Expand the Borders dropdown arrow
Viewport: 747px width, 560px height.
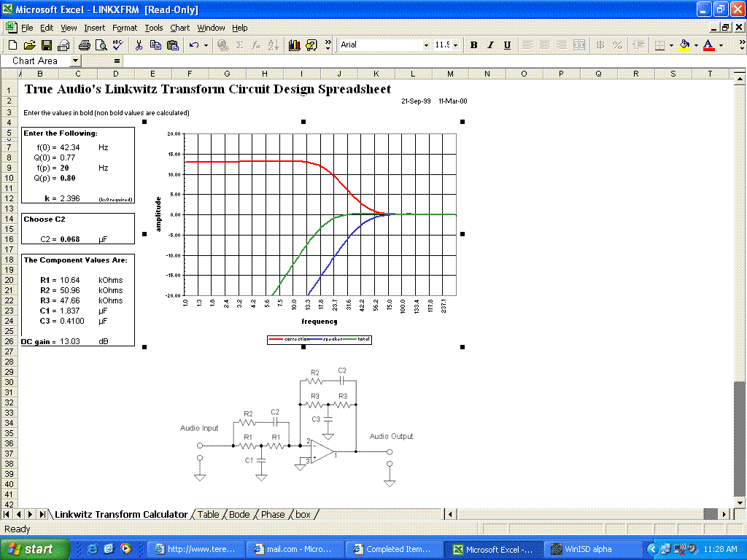pos(671,45)
